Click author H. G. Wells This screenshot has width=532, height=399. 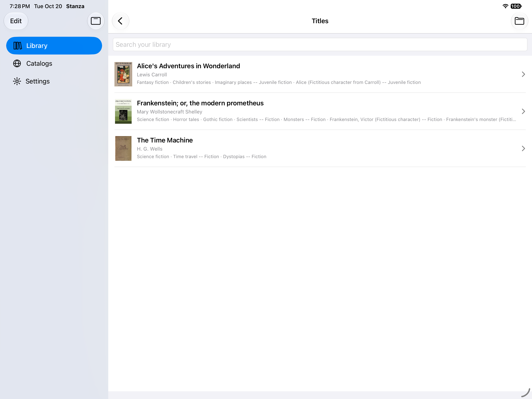[x=150, y=149]
